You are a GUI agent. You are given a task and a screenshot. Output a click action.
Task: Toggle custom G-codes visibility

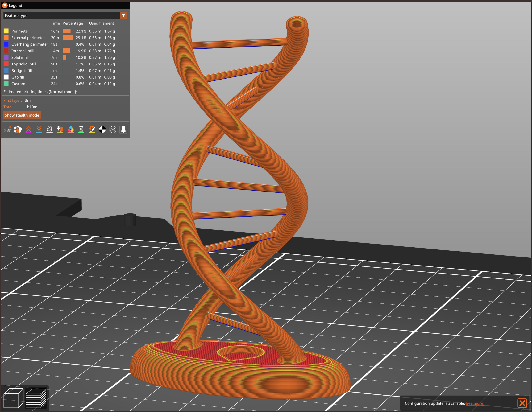92,129
